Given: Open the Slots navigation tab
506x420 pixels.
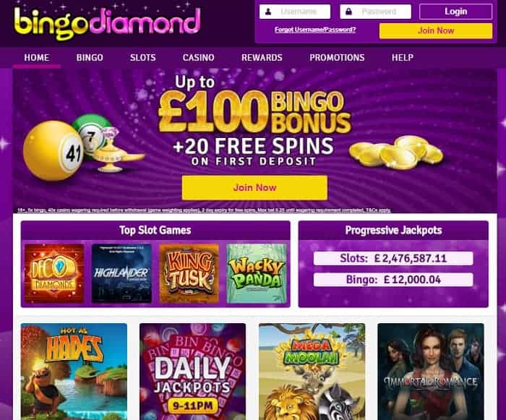Looking at the screenshot, I should (x=142, y=57).
